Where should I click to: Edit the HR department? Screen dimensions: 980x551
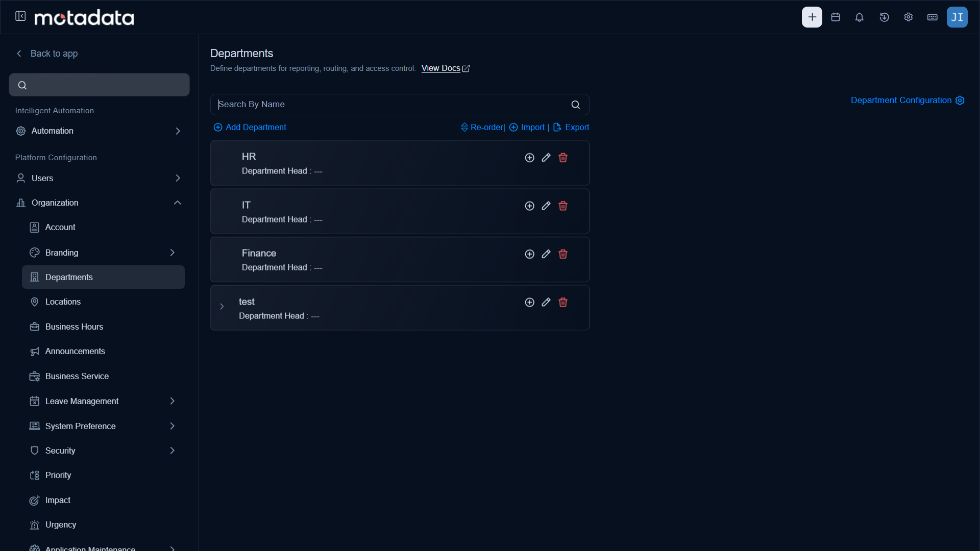point(546,158)
